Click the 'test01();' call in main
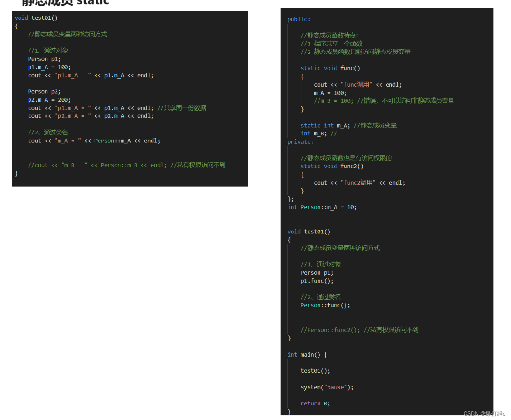The image size is (511, 420). pyautogui.click(x=315, y=371)
